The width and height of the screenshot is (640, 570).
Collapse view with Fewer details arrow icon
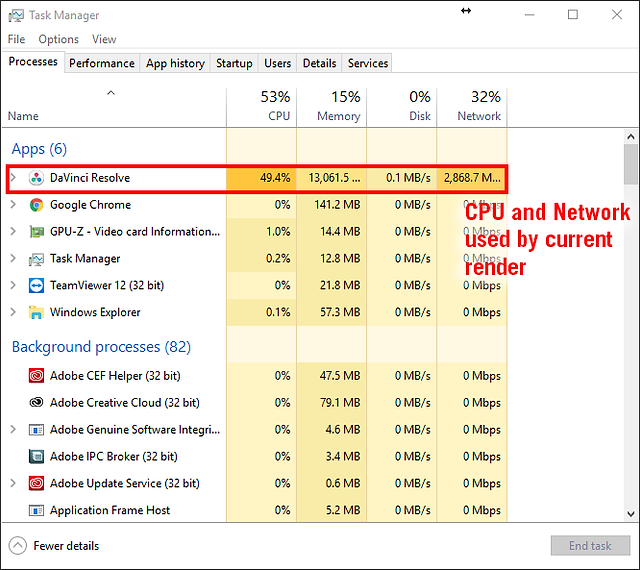(18, 546)
